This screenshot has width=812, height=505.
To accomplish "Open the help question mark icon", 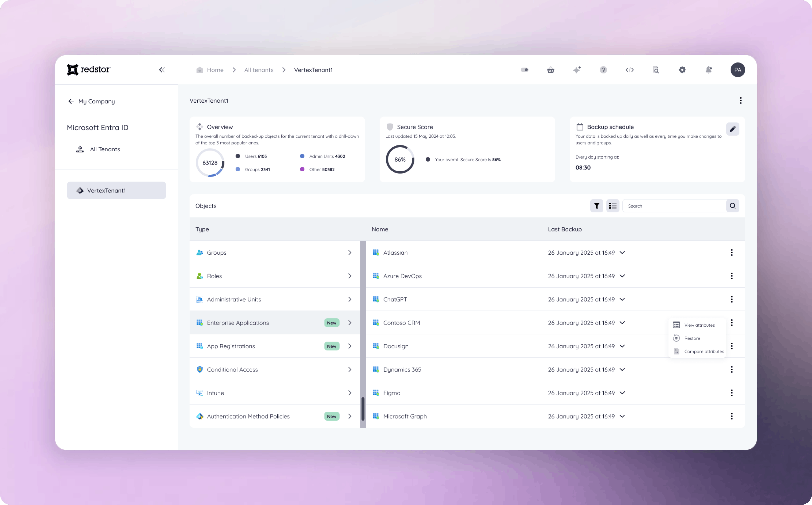I will pos(603,70).
